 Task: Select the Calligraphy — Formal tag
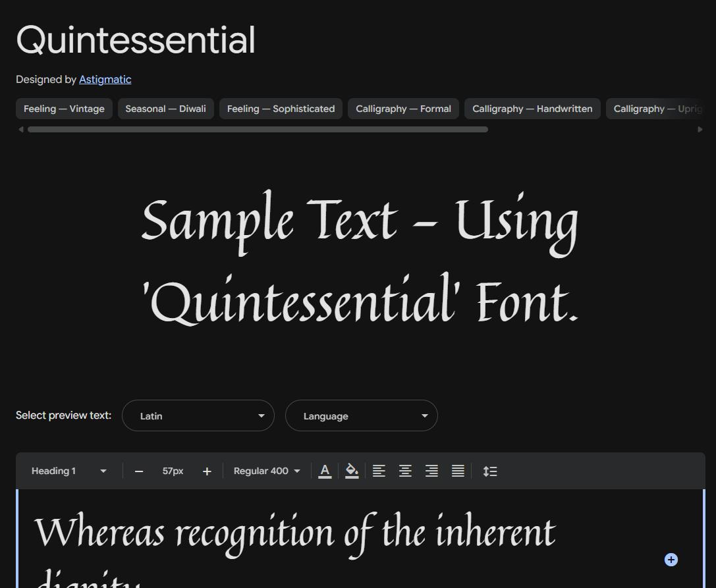[x=403, y=109]
